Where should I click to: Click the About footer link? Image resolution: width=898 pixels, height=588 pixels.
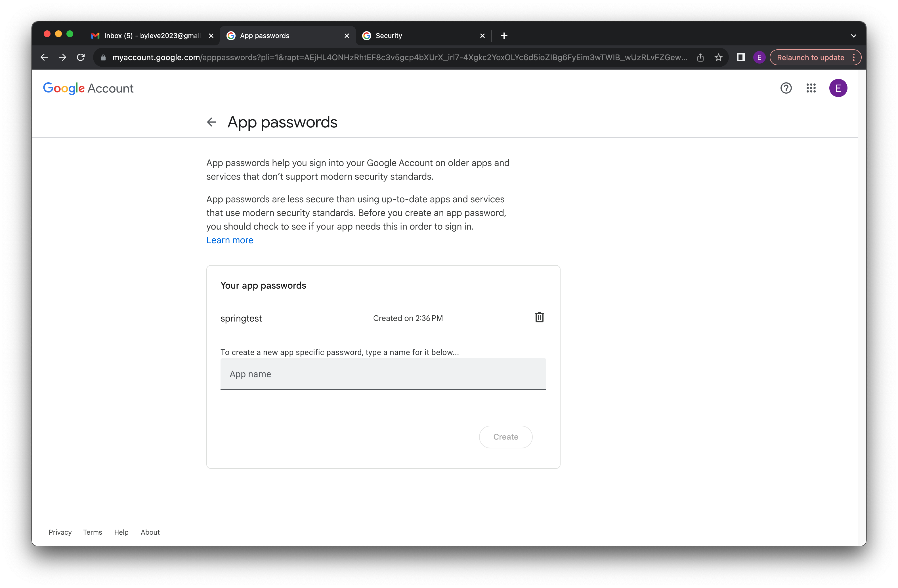[x=150, y=532]
